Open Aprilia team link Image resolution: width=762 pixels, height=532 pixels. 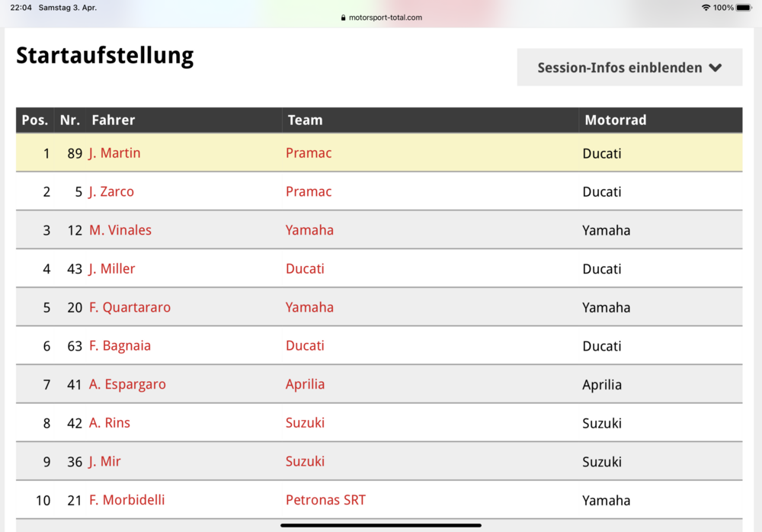(x=305, y=384)
